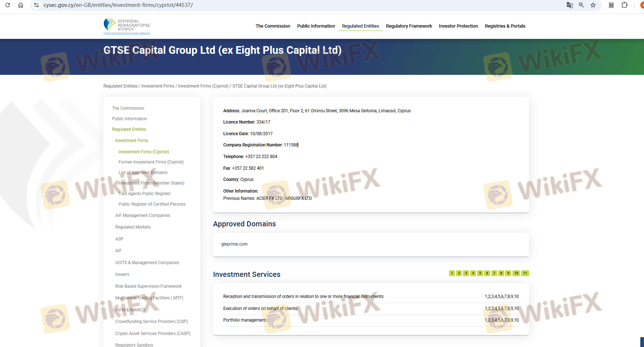Select legend badge number 8 in Investment Services

point(501,273)
